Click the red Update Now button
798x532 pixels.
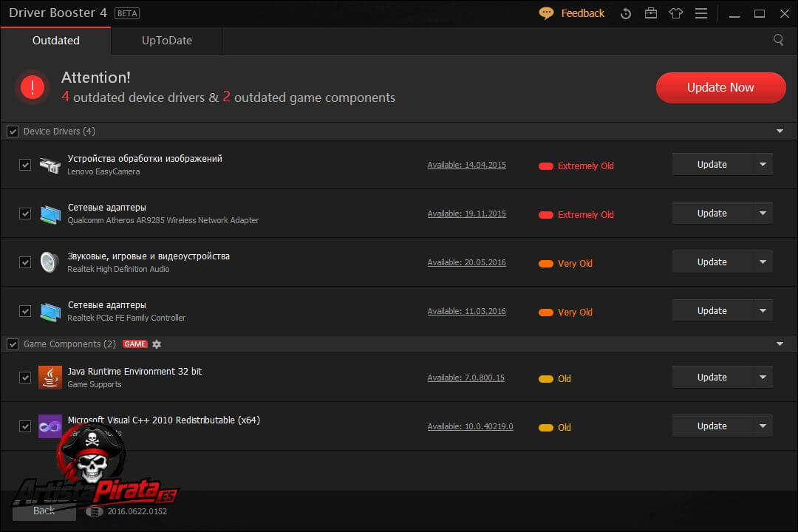click(720, 88)
